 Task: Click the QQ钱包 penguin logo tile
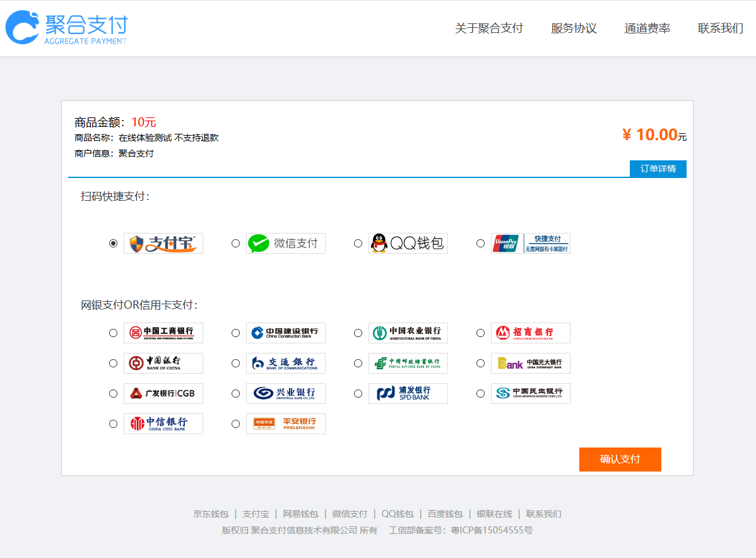(408, 244)
